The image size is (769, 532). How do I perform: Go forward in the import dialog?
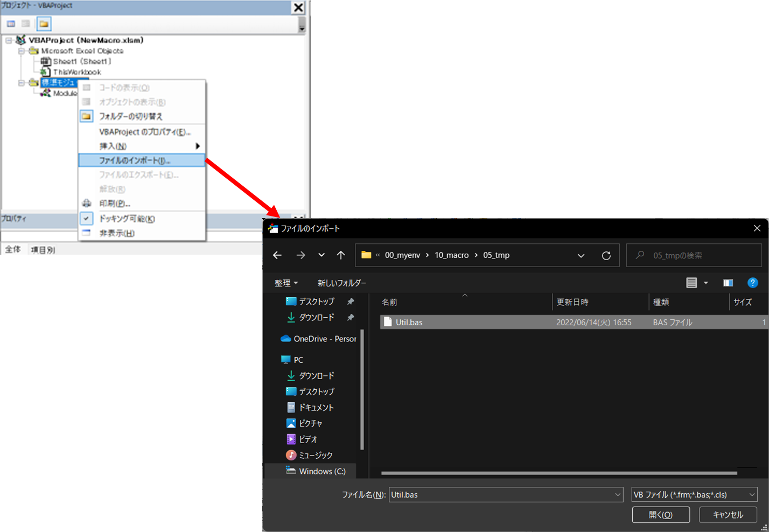tap(300, 255)
